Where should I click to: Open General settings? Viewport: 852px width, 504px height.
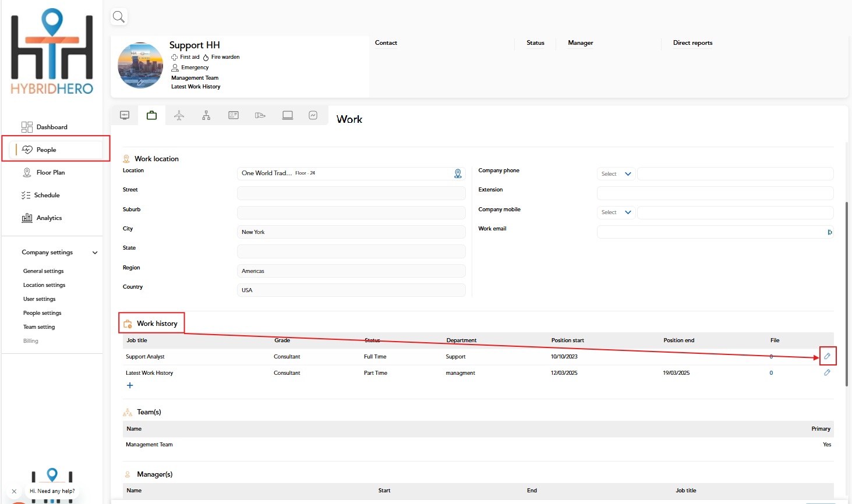pyautogui.click(x=43, y=271)
